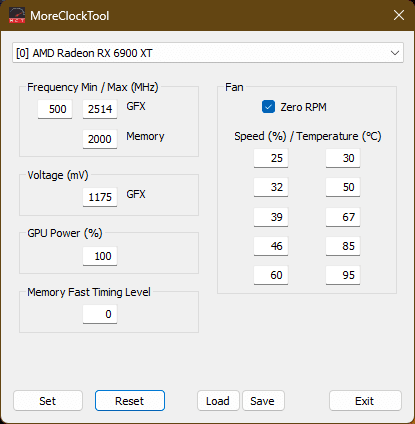415x424 pixels.
Task: Select the GFX maximum frequency field showing 2514
Action: [x=100, y=109]
